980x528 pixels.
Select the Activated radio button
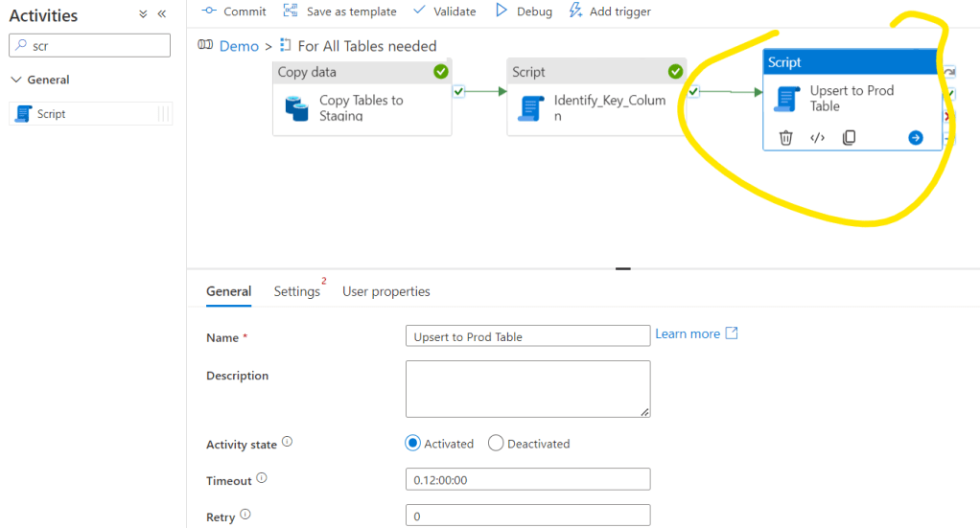point(413,444)
